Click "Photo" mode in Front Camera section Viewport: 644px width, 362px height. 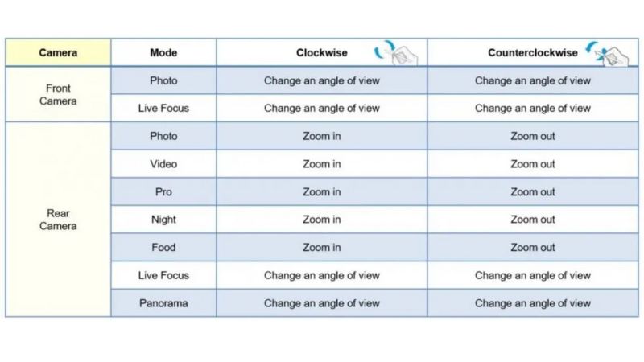pos(163,80)
